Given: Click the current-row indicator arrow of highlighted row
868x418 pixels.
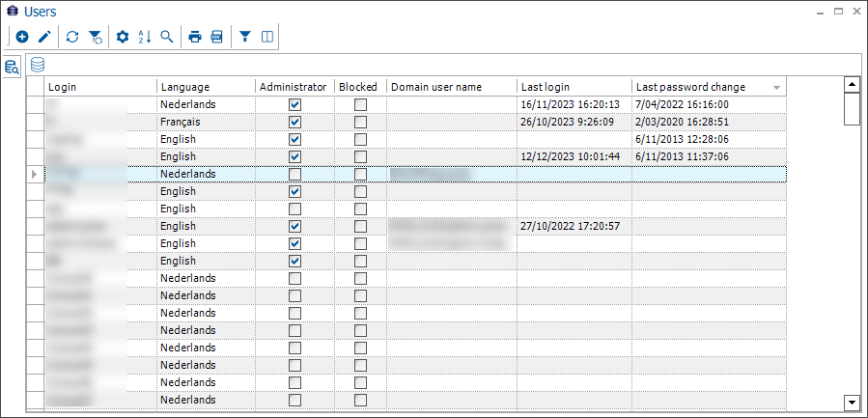Looking at the screenshot, I should (36, 175).
